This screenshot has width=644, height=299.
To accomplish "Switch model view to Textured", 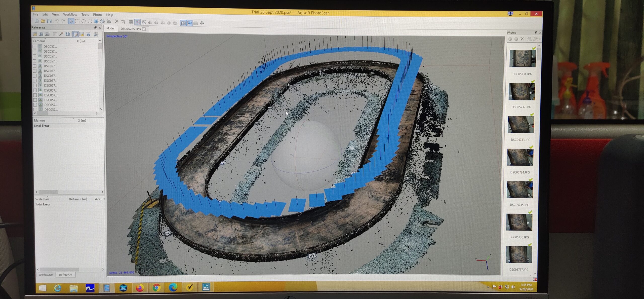I will 169,23.
